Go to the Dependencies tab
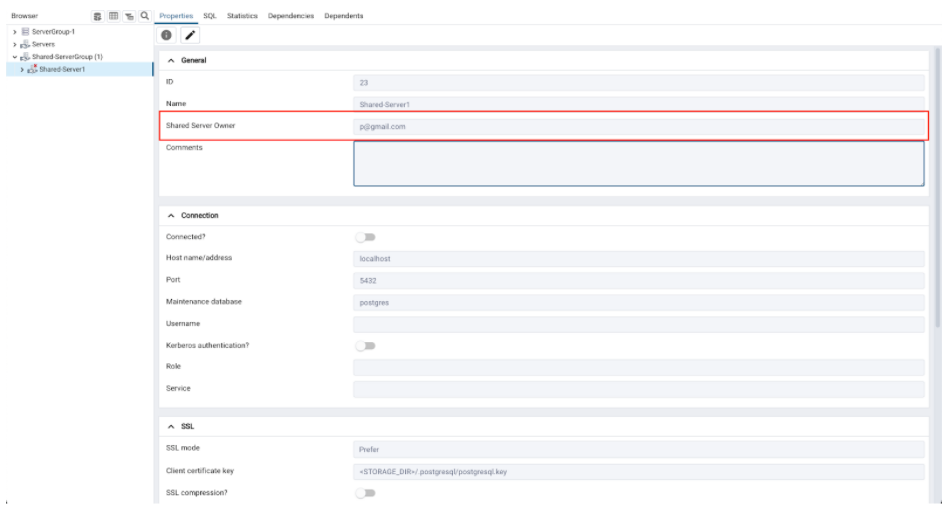 pyautogui.click(x=291, y=17)
